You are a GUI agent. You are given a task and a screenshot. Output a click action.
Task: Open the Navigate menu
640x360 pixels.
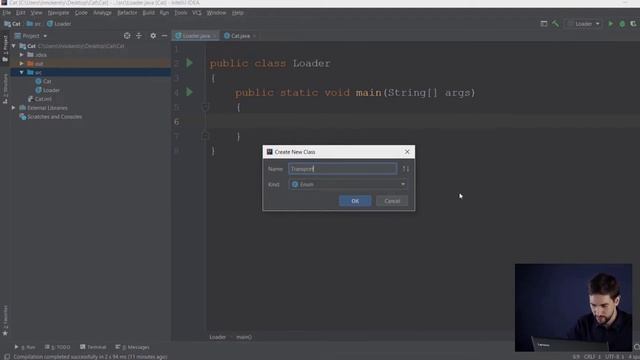(58, 13)
